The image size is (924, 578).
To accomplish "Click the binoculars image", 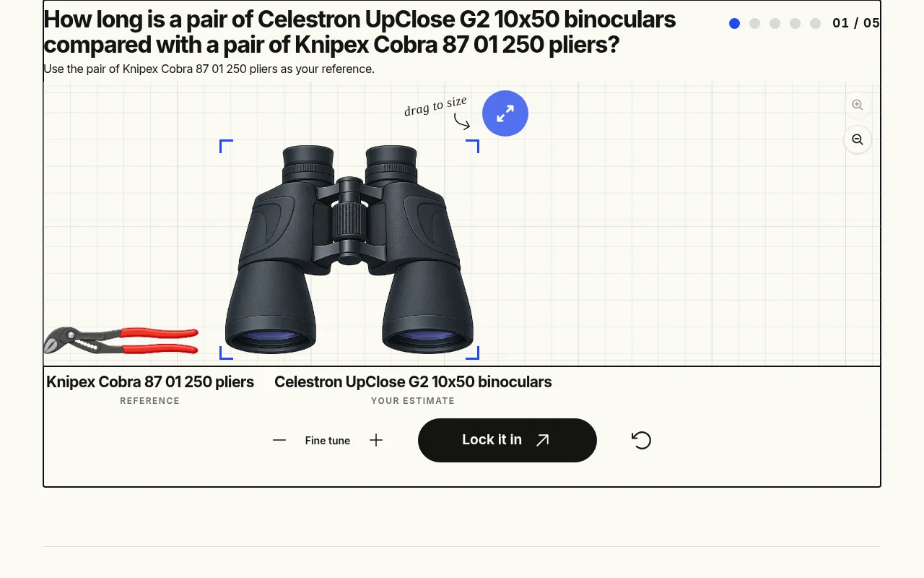I will (x=349, y=249).
